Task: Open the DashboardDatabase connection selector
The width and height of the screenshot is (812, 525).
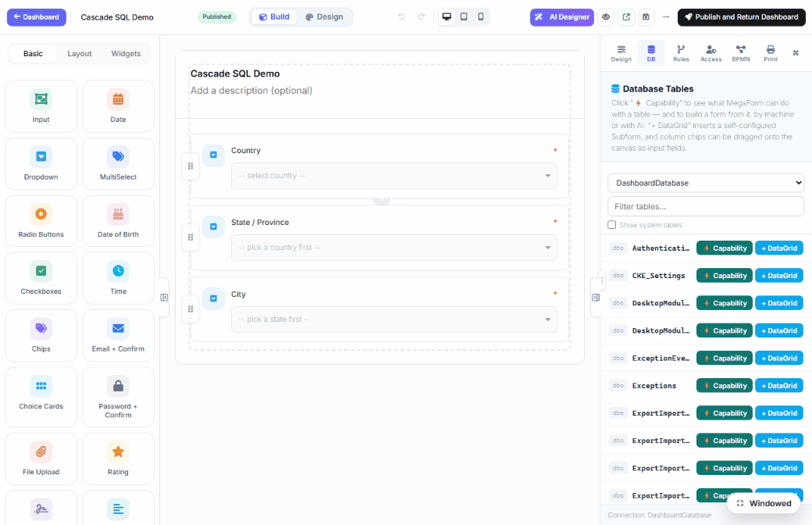Action: coord(705,183)
